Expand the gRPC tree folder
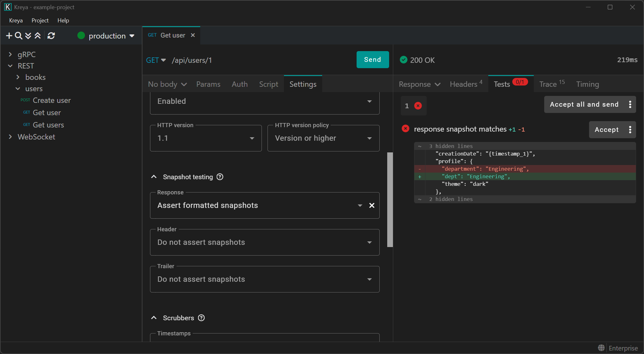This screenshot has height=354, width=644. click(10, 55)
